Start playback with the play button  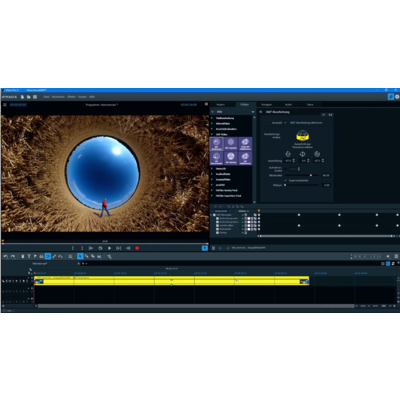(109, 248)
